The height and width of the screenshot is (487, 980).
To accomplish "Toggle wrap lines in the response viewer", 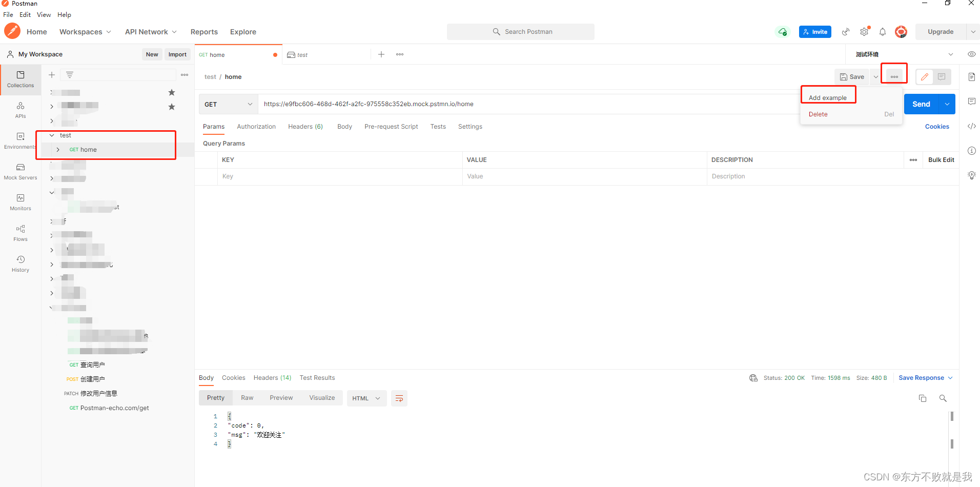I will point(399,398).
